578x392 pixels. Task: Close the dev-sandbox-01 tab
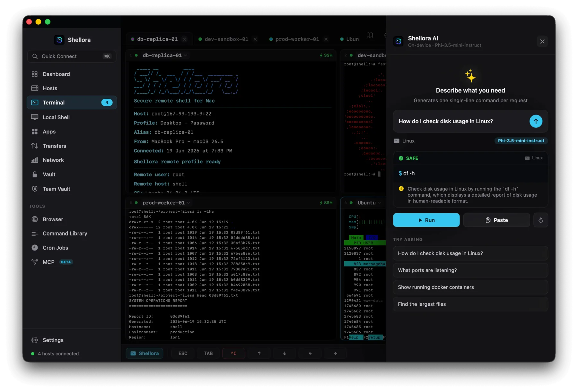[x=255, y=39]
